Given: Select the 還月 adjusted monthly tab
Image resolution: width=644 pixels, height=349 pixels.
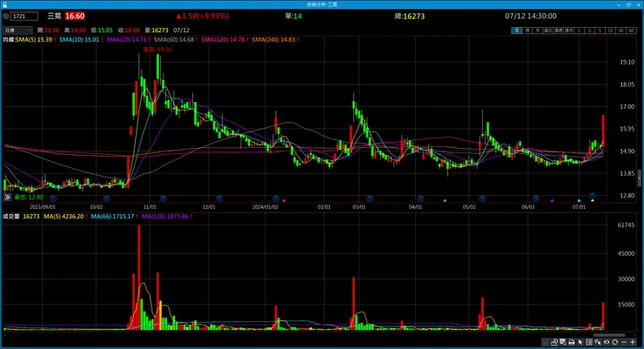Looking at the screenshot, I should [x=568, y=30].
